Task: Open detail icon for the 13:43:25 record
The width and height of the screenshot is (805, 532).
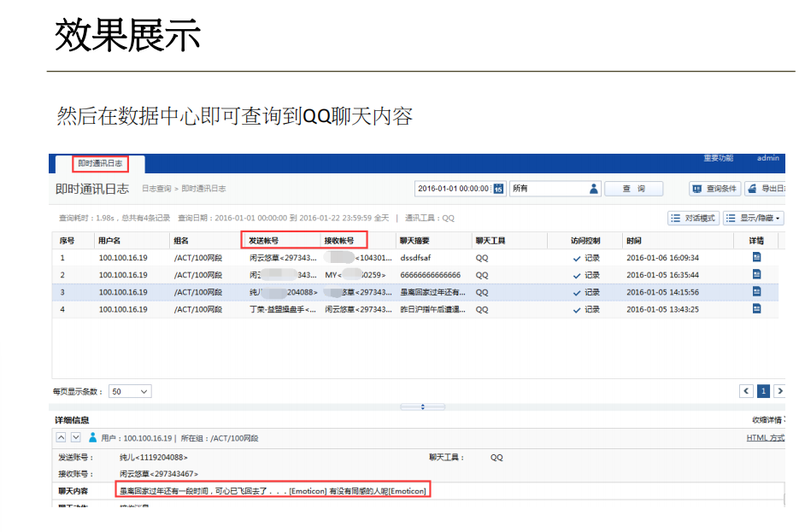Action: 756,309
